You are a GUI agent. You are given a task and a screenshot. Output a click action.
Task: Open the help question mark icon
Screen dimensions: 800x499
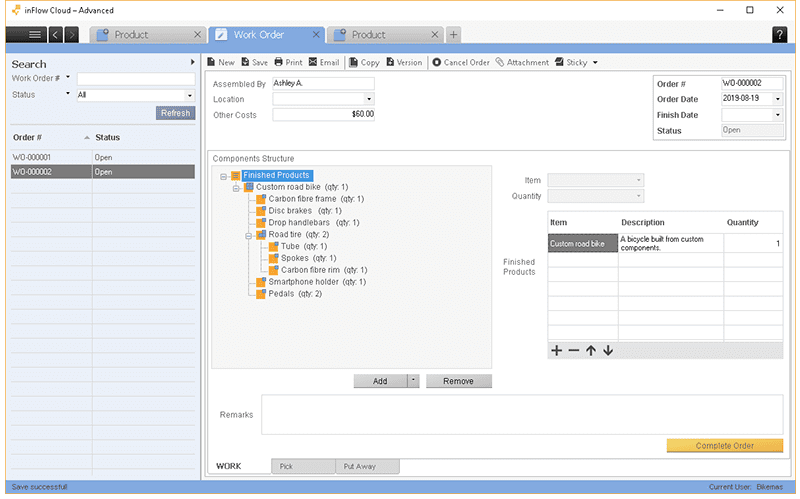click(779, 35)
